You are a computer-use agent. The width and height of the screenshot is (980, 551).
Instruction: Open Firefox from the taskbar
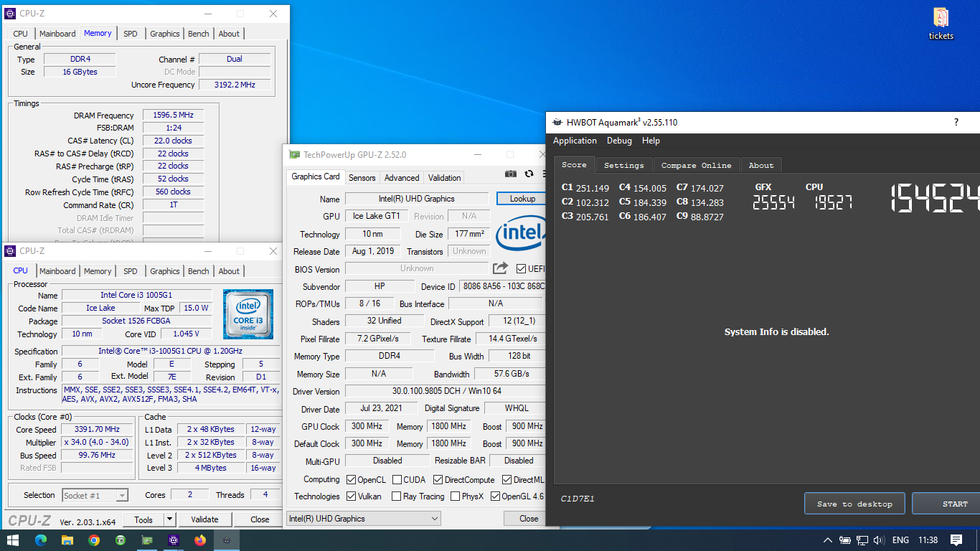pos(200,540)
